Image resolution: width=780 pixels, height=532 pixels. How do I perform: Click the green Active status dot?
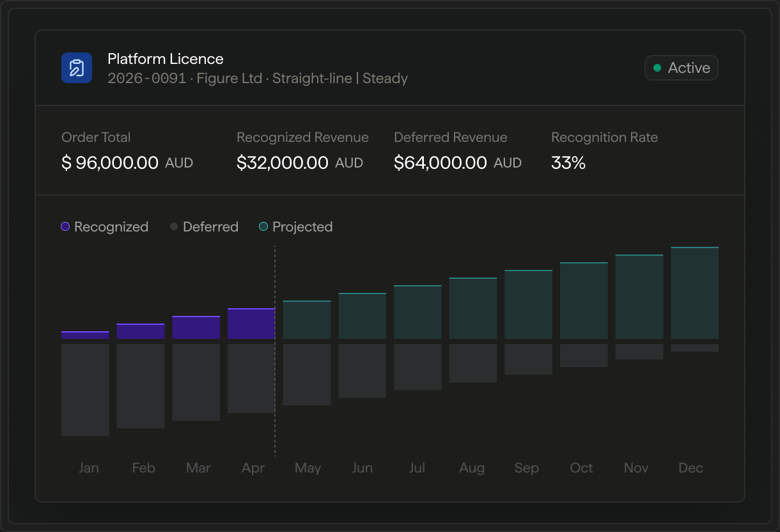657,68
